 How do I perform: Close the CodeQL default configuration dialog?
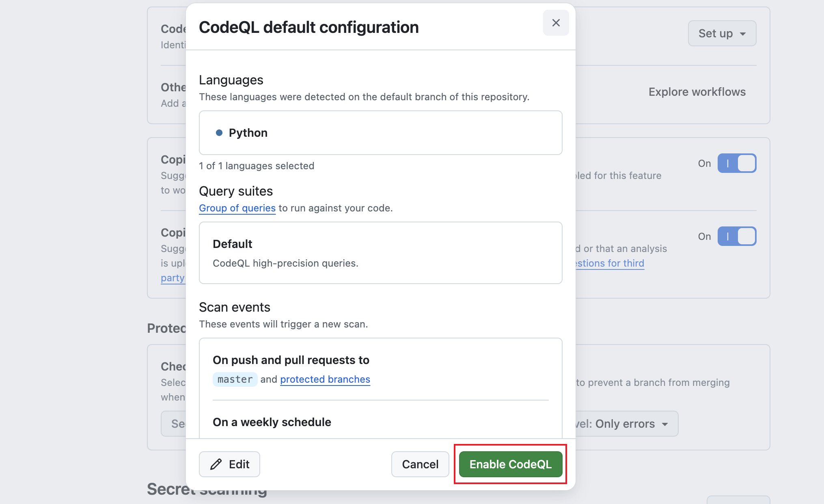point(556,23)
